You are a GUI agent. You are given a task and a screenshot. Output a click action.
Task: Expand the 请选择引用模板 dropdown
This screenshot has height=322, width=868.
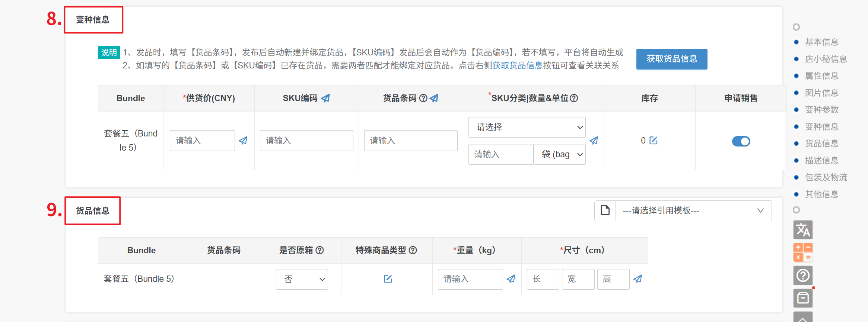pos(693,211)
